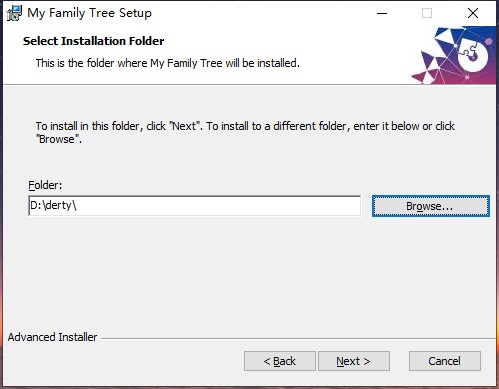Screen dimensions: 499x389
Task: Click the Select Installation Folder heading
Action: tap(93, 41)
